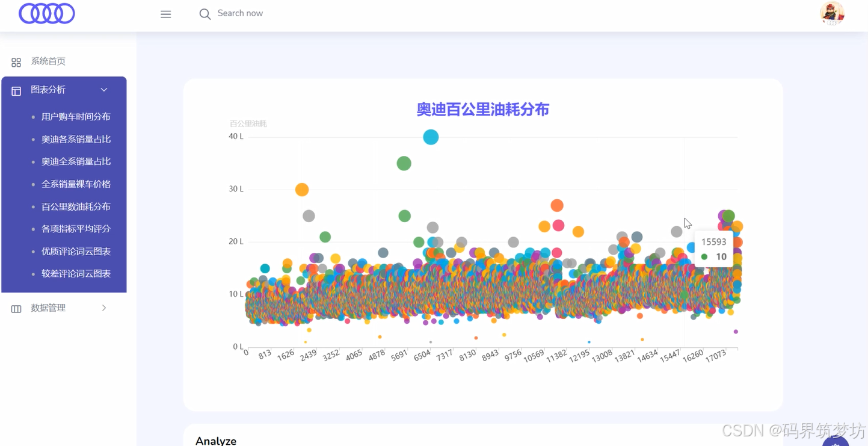The image size is (868, 446).
Task: Click the search magnifier icon
Action: [205, 14]
